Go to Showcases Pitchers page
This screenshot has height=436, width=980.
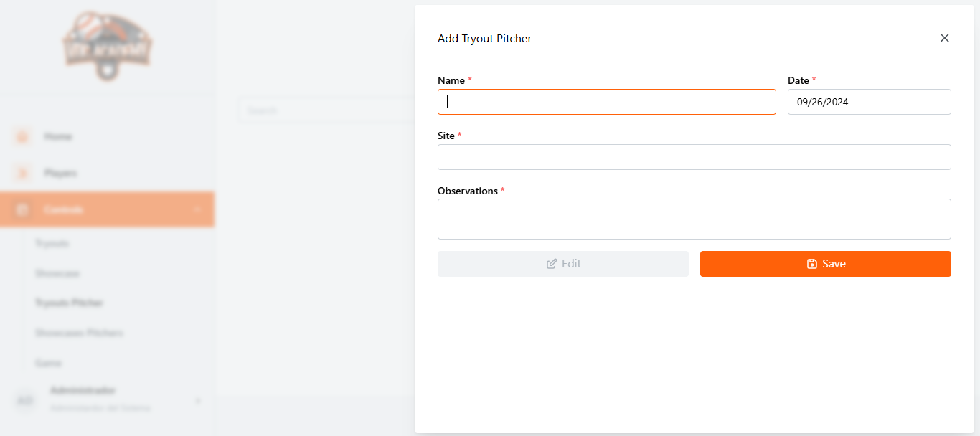coord(79,333)
